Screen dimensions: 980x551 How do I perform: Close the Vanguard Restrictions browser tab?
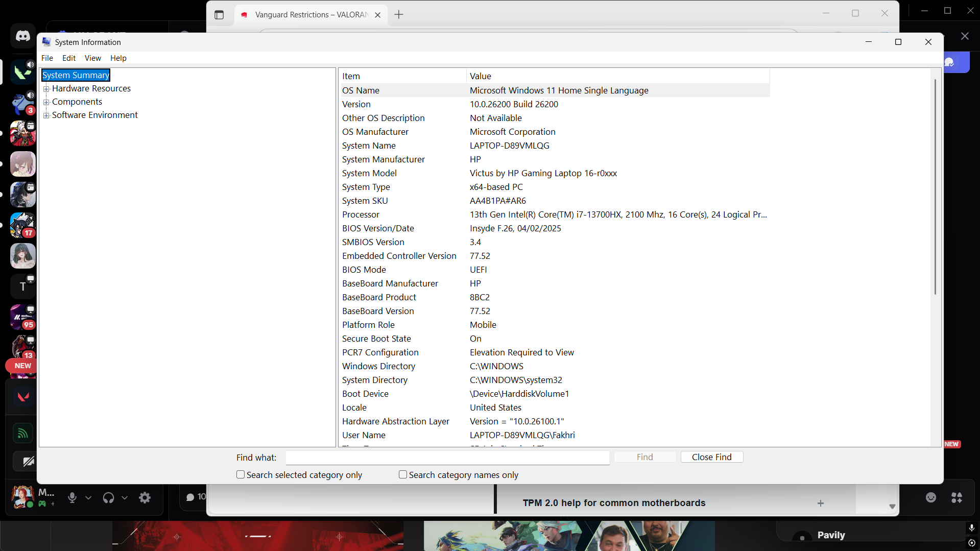pos(377,15)
